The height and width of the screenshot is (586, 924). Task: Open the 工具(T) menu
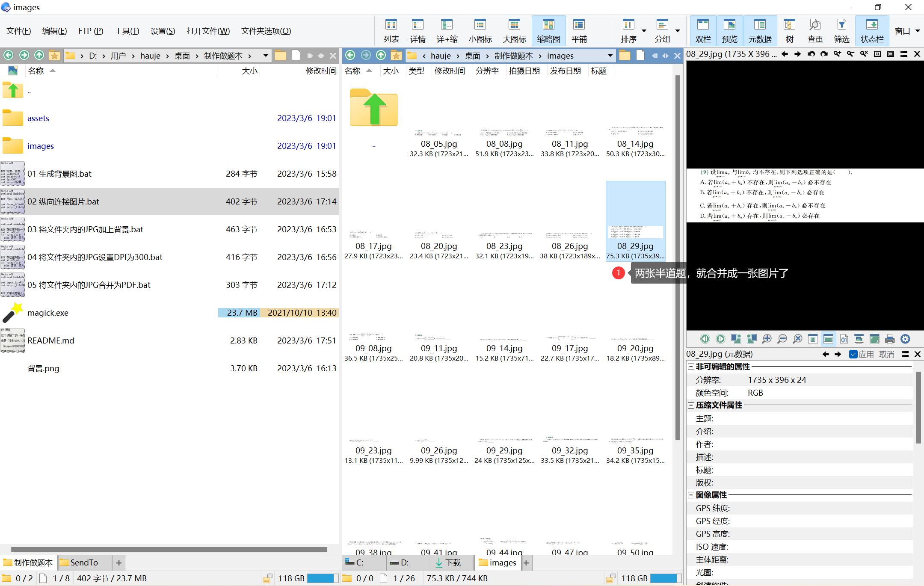(127, 31)
